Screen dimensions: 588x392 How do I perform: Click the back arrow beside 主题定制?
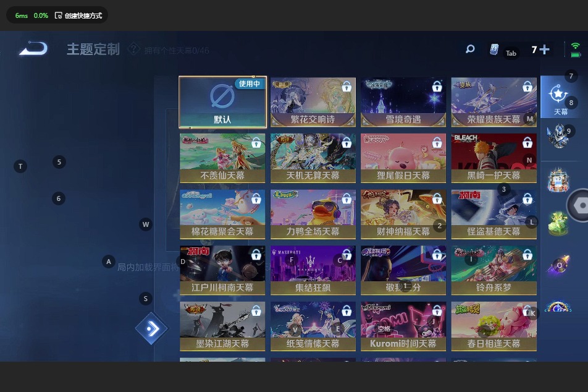point(33,48)
